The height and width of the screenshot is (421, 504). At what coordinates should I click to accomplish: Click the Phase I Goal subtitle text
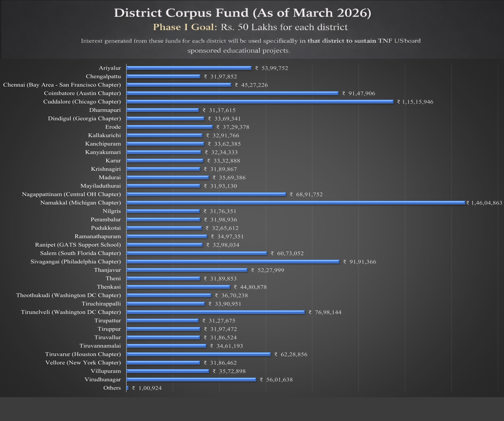tap(250, 27)
